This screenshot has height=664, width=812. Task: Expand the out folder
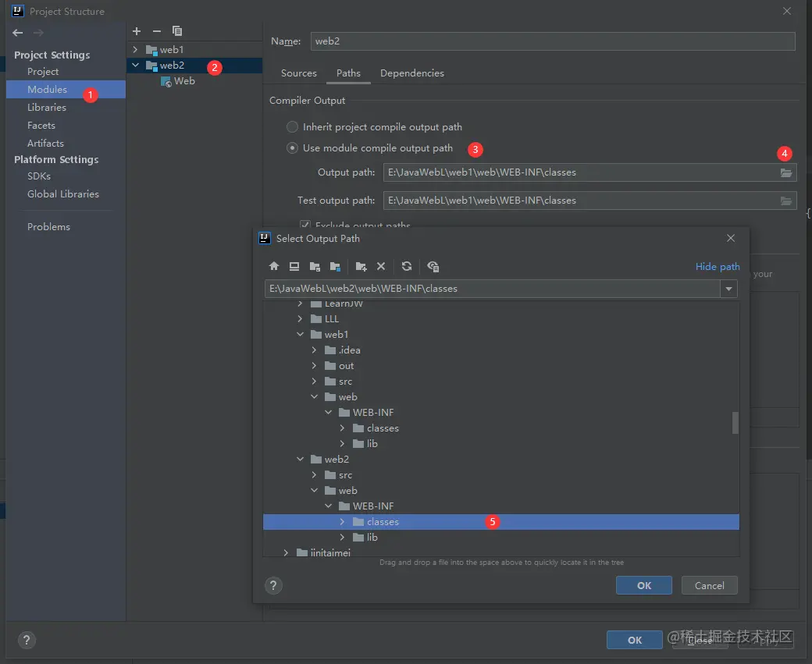click(x=314, y=365)
